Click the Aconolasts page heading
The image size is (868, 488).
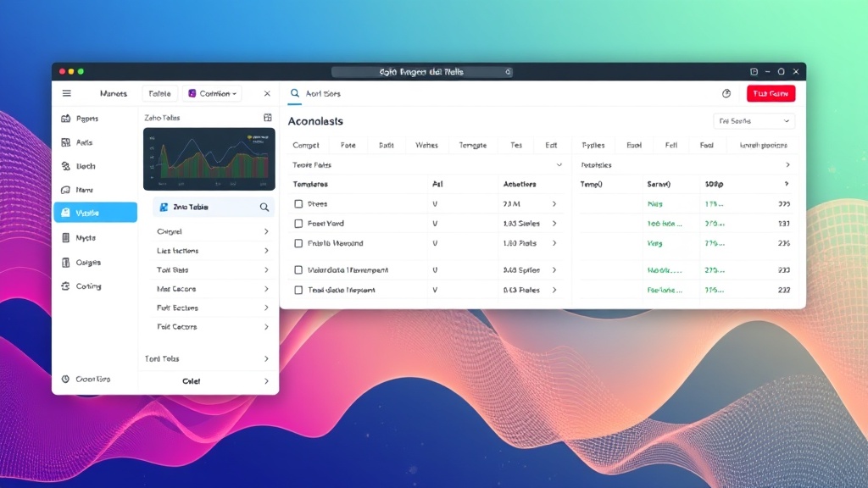point(315,121)
